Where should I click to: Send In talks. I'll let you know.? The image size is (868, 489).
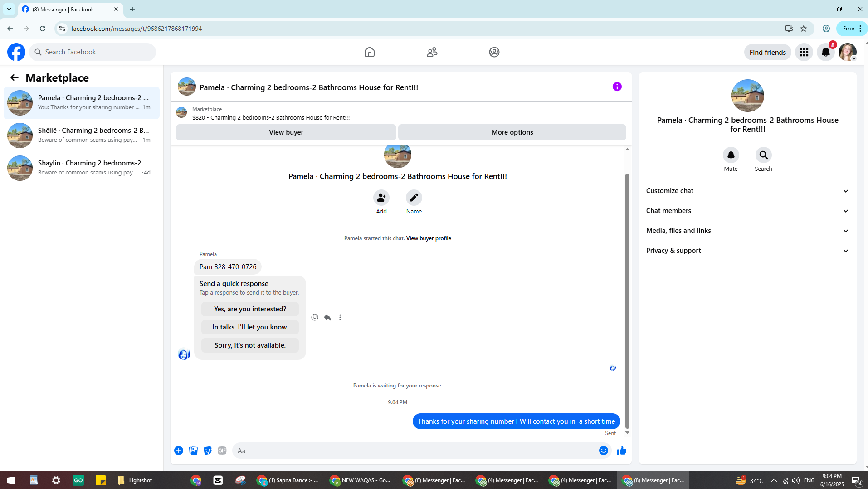coord(250,327)
